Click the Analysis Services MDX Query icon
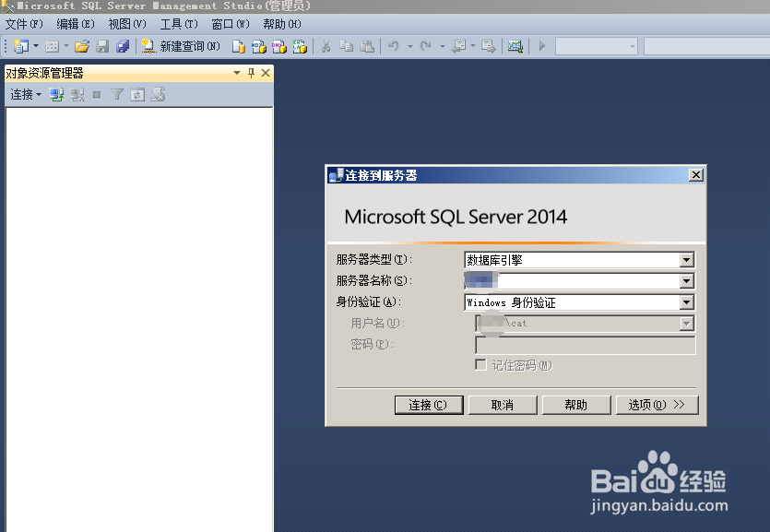 pos(259,46)
